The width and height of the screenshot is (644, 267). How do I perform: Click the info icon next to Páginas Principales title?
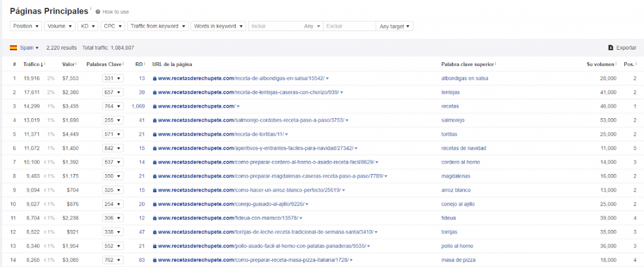tap(91, 8)
